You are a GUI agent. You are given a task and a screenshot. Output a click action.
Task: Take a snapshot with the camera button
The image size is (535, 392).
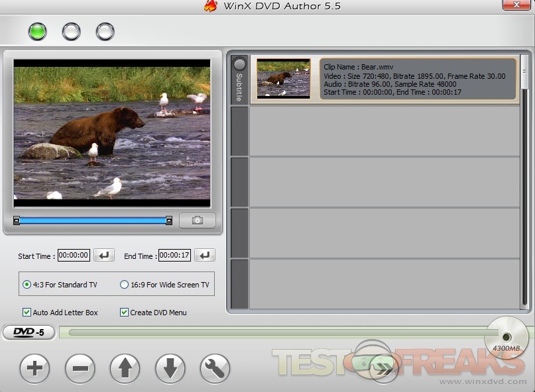tap(197, 220)
